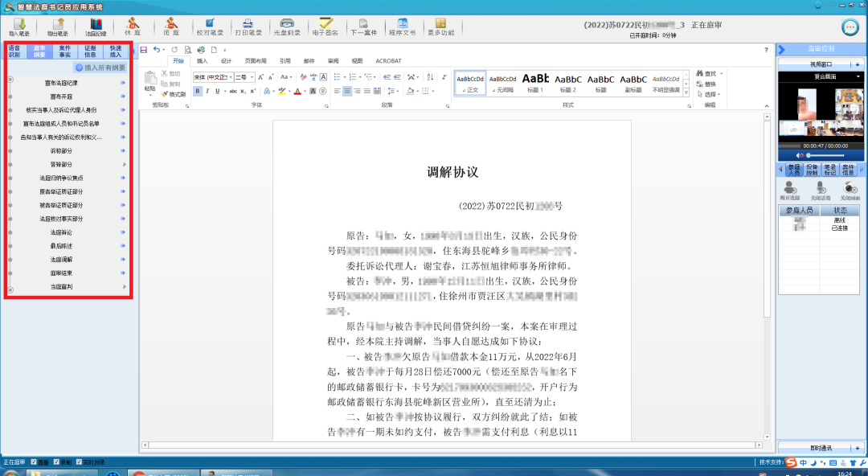
Task: Start 光盘刻录 disc burning
Action: 287,27
